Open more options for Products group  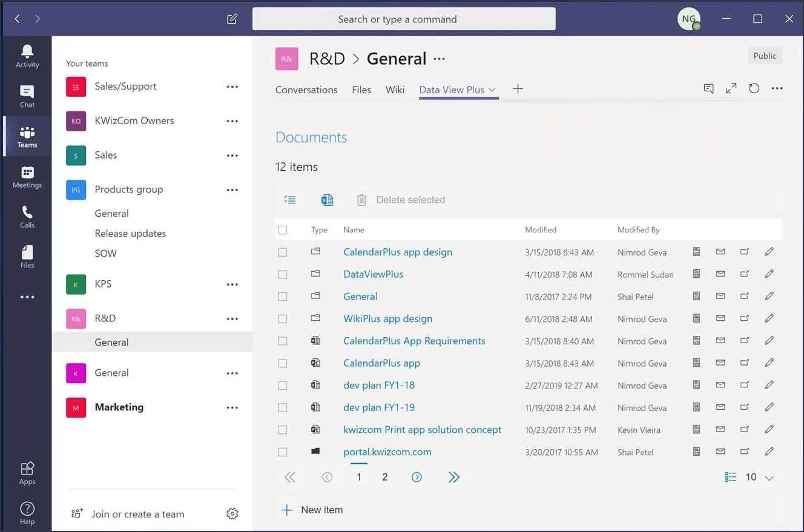click(x=232, y=190)
